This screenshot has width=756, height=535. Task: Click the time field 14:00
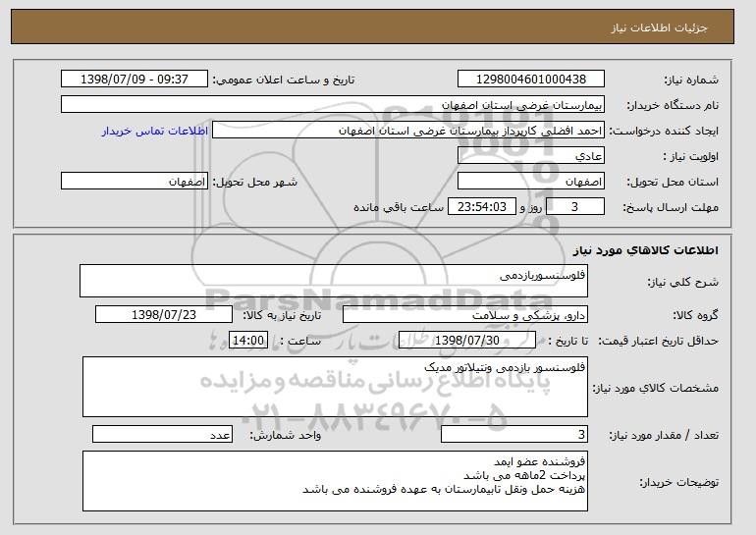coord(248,341)
